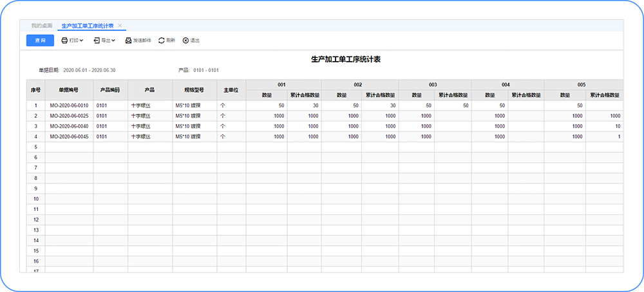Click the refresh (刷新) icon
This screenshot has width=644, height=292.
[x=162, y=41]
